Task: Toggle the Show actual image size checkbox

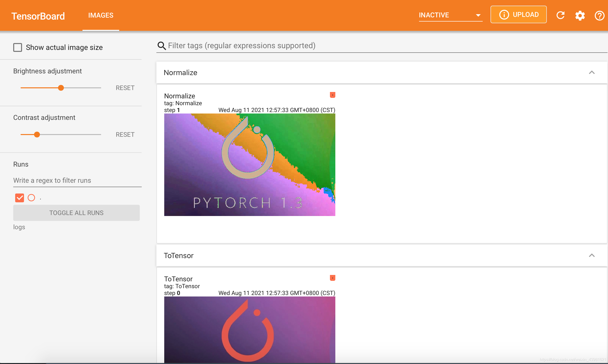Action: point(17,47)
